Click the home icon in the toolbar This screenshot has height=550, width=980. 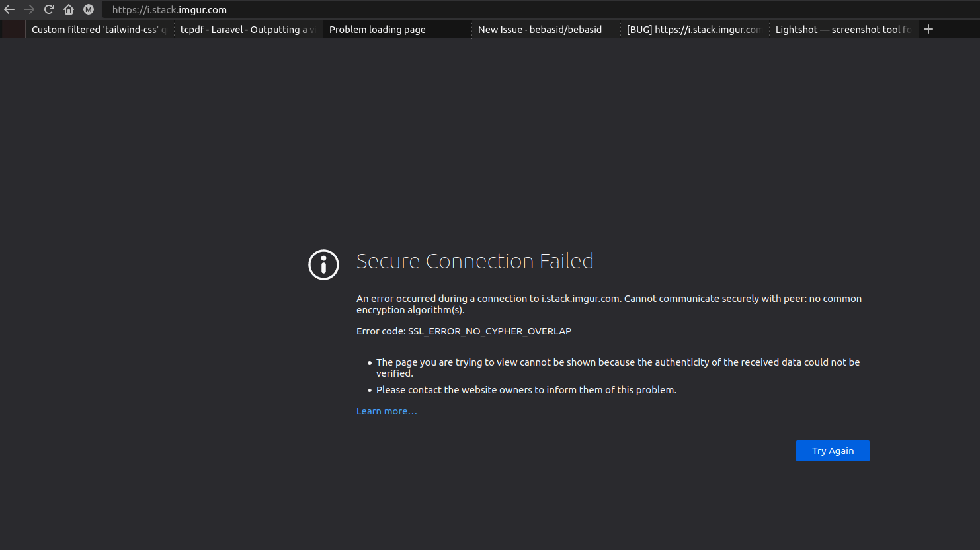click(x=69, y=9)
